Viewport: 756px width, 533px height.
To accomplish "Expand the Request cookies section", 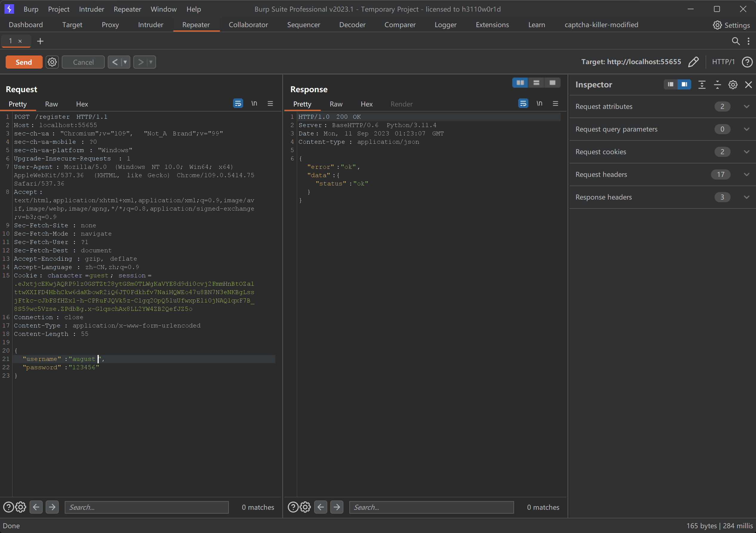I will 746,152.
